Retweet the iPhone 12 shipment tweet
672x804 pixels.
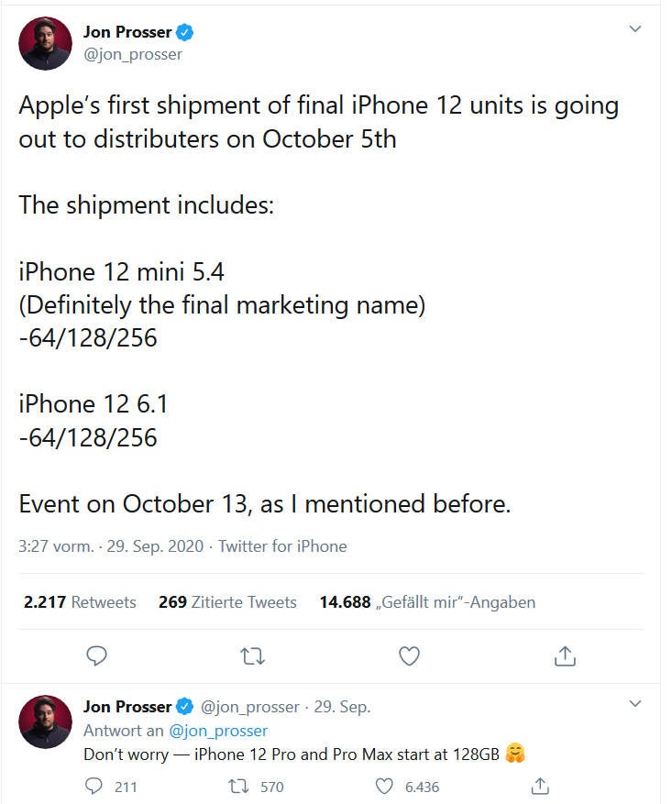click(252, 656)
